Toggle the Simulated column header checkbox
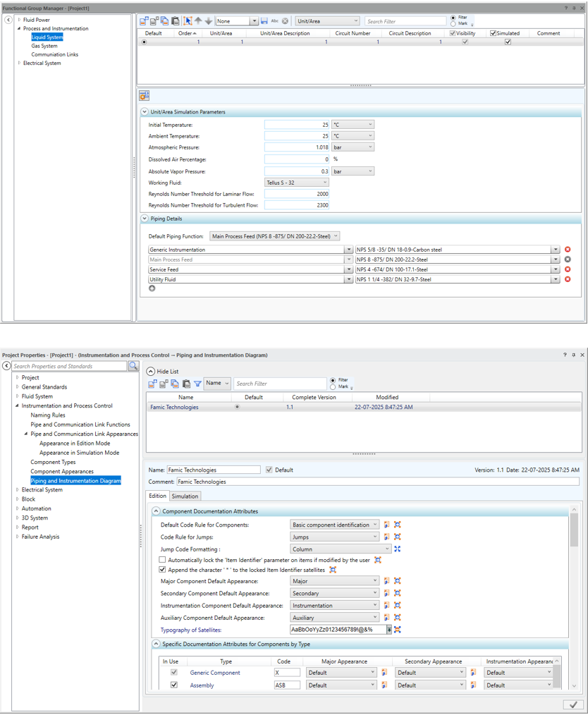 pos(494,33)
